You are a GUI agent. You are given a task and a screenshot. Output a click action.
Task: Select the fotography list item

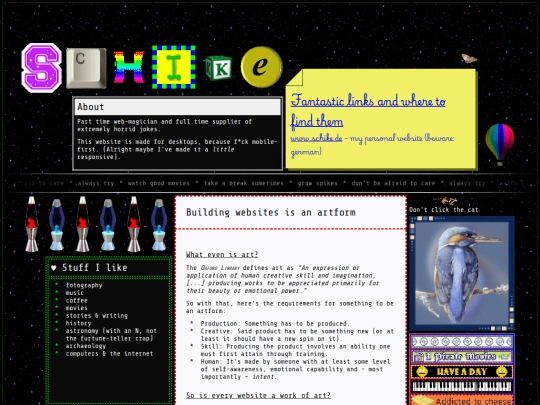pyautogui.click(x=84, y=285)
